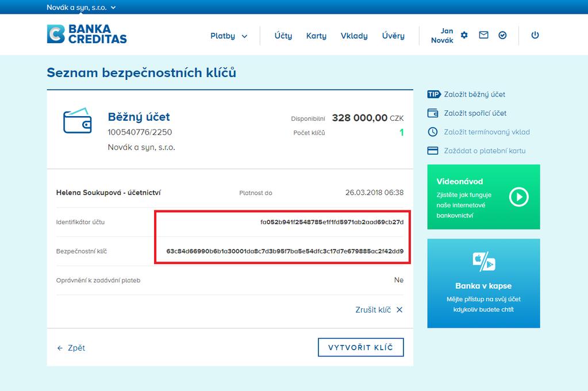The height and width of the screenshot is (391, 588).
Task: Open the Účty menu item
Action: [x=283, y=36]
